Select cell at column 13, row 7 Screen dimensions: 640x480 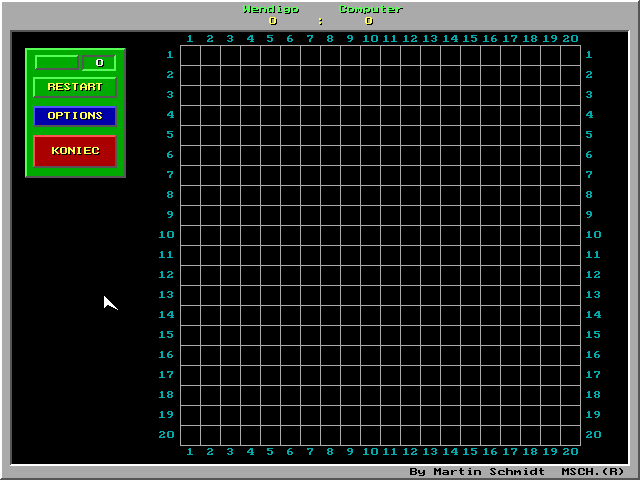(430, 175)
